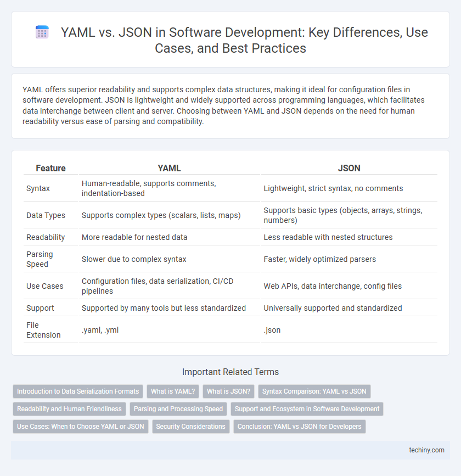Viewport: 461px width, 476px height.
Task: Open 'Support and Ecosystem in Software Development' tag
Action: tap(307, 409)
